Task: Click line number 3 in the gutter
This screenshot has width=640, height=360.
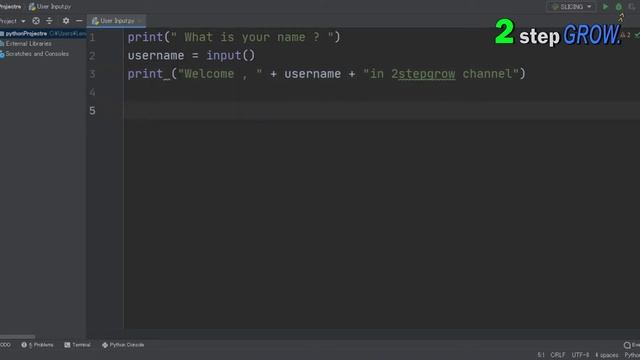Action: coord(92,74)
